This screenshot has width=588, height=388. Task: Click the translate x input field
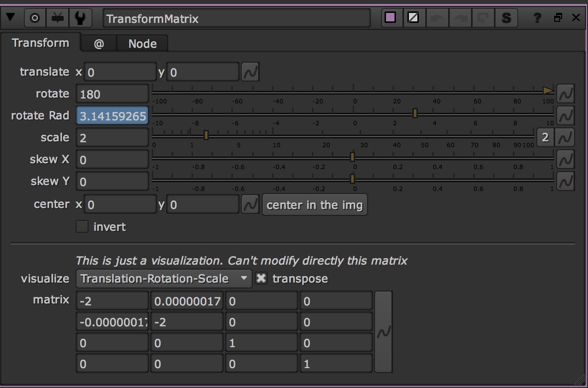120,72
